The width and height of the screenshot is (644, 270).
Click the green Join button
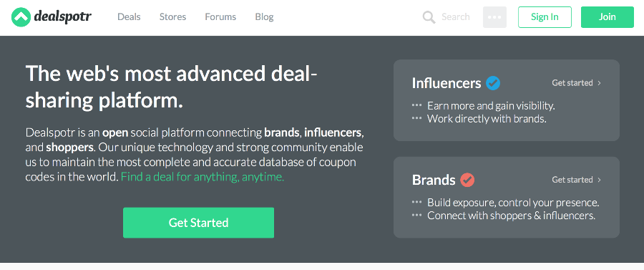[x=607, y=17]
